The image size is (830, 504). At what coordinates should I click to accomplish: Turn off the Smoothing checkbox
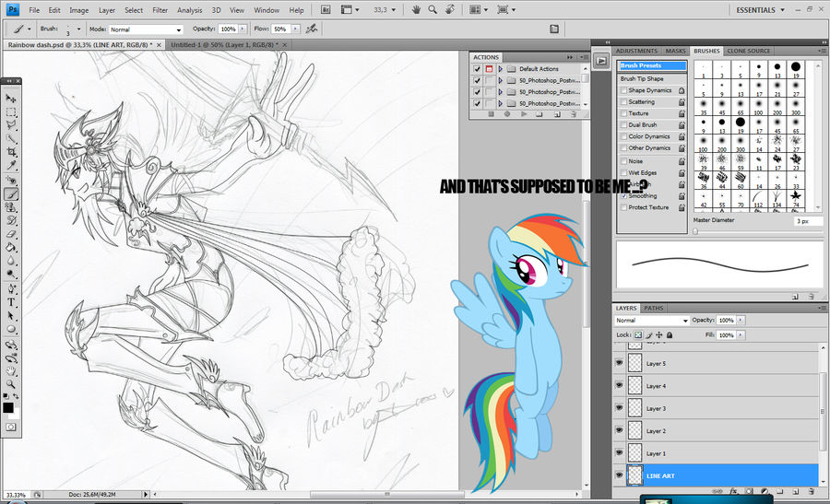click(623, 196)
